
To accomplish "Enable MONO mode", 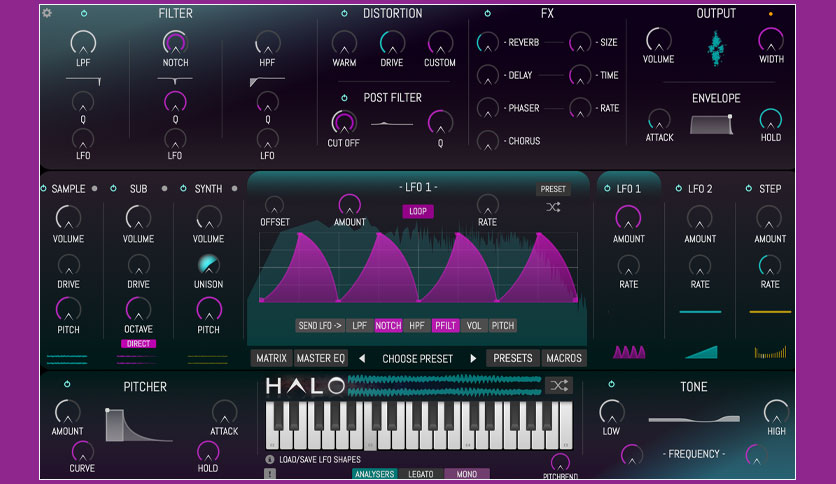I will pyautogui.click(x=467, y=474).
